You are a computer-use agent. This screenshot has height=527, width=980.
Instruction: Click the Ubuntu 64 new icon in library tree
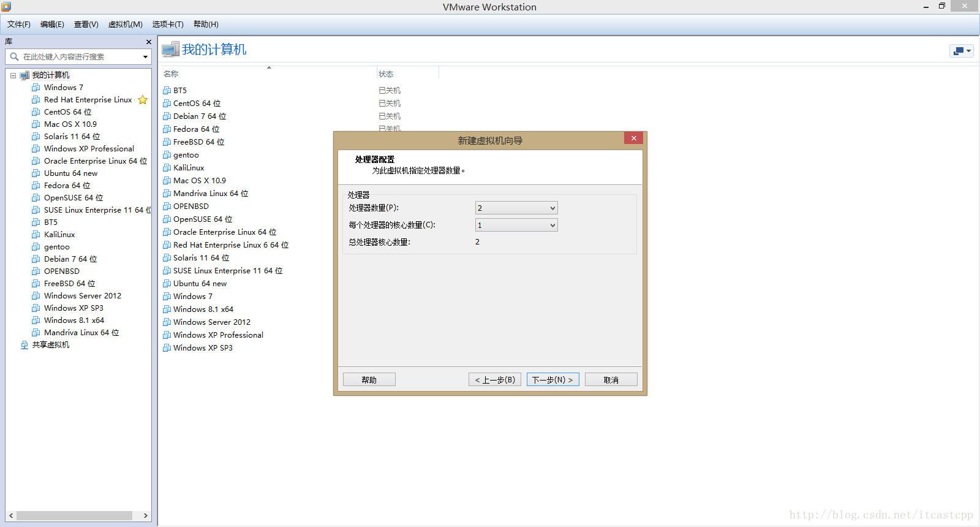[36, 173]
